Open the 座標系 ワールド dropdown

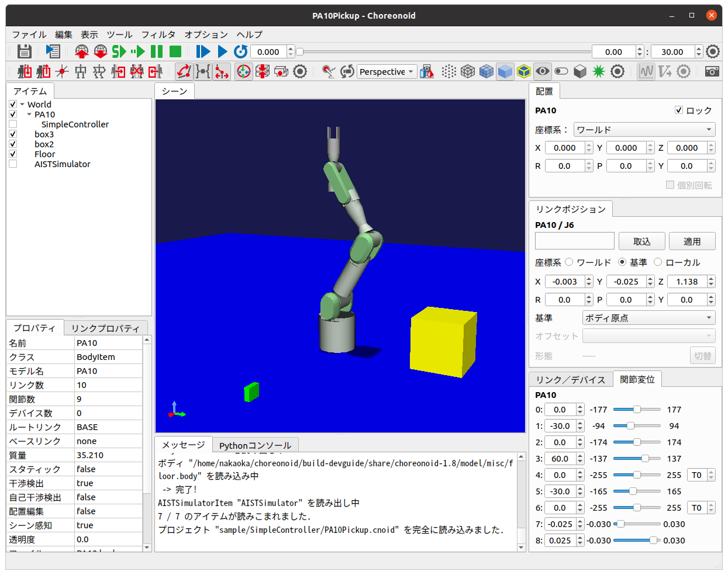click(x=644, y=130)
